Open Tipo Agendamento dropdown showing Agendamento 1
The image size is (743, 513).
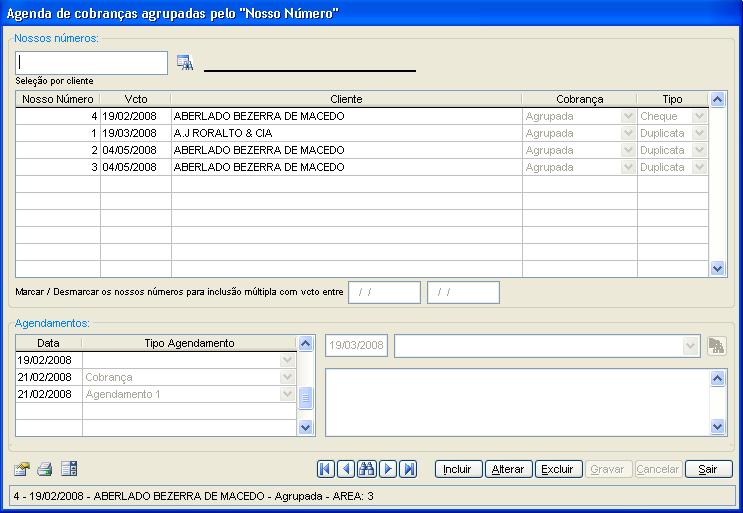pos(287,394)
